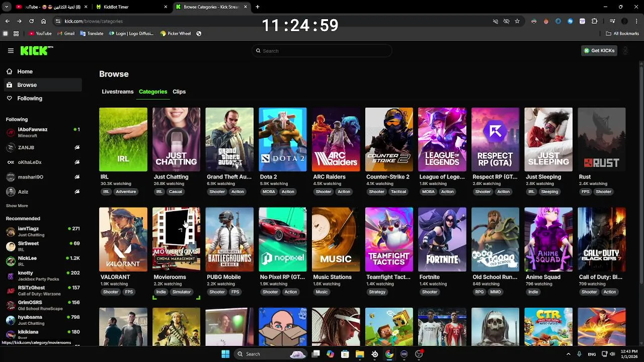Open Chrome three-dot menu
Screen dimensions: 644x362
pos(636,21)
